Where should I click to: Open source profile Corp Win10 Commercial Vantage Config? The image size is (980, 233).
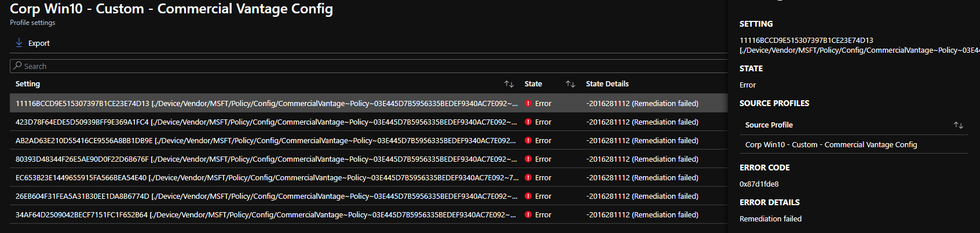click(831, 145)
